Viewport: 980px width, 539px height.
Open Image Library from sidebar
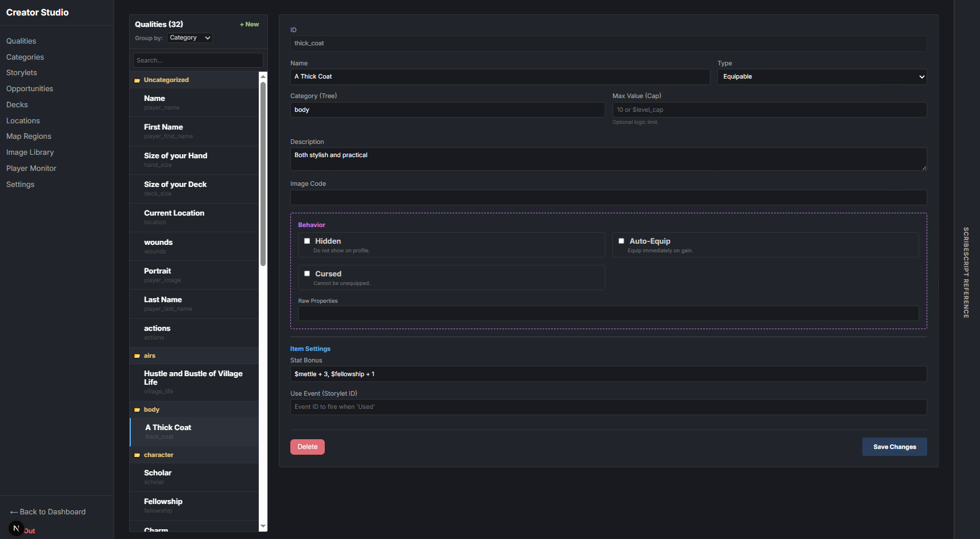point(30,153)
